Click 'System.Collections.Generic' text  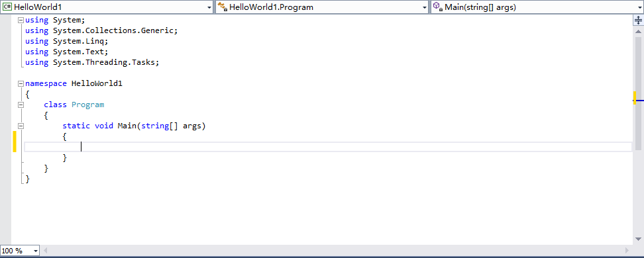click(113, 30)
